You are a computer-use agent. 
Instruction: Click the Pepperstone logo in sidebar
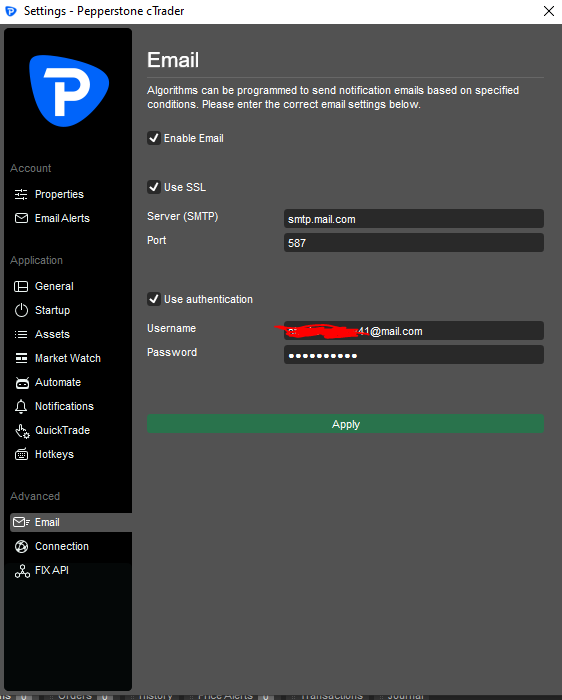69,91
